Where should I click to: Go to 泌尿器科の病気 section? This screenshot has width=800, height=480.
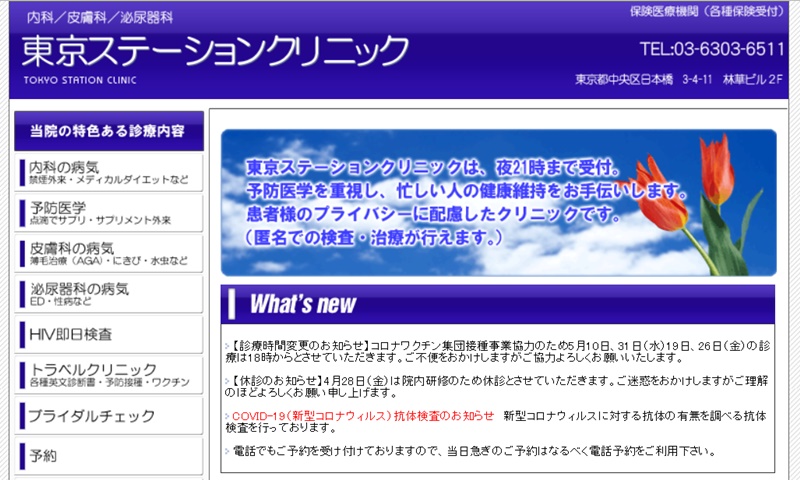tap(110, 294)
